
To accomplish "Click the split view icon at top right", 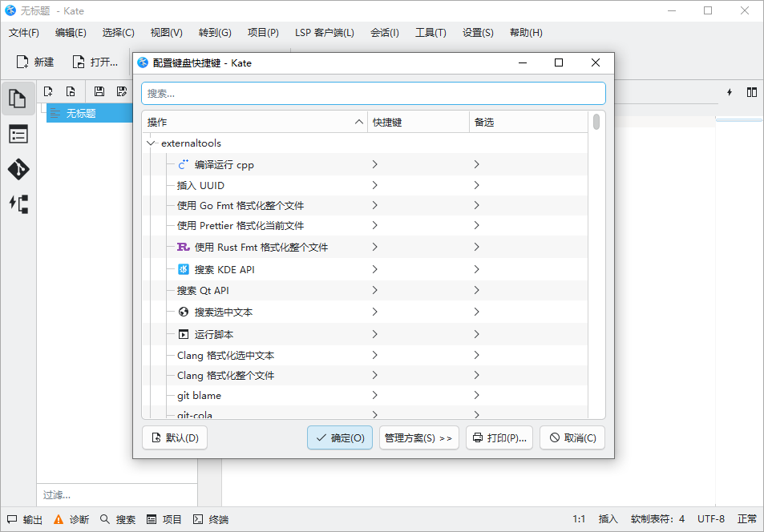I will [x=751, y=92].
